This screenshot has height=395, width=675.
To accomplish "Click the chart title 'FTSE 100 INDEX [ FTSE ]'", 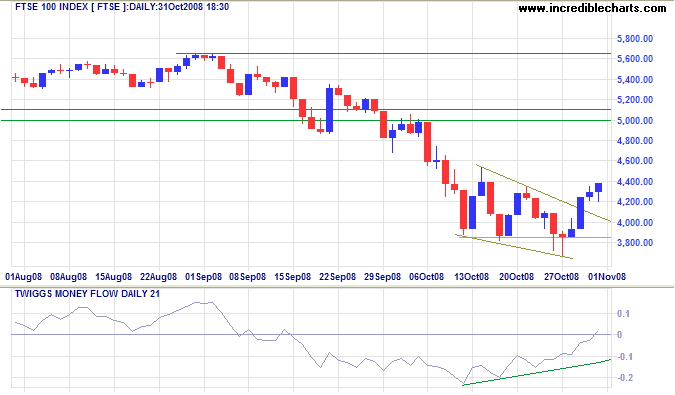I will click(x=71, y=7).
